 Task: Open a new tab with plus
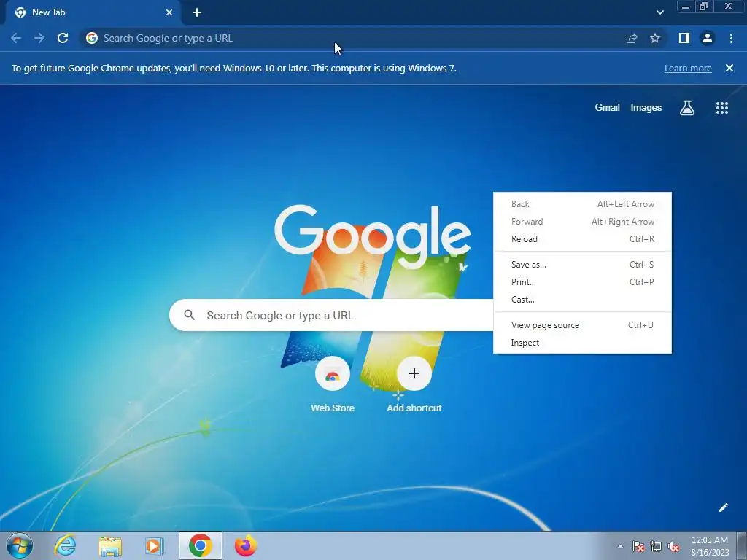(197, 12)
